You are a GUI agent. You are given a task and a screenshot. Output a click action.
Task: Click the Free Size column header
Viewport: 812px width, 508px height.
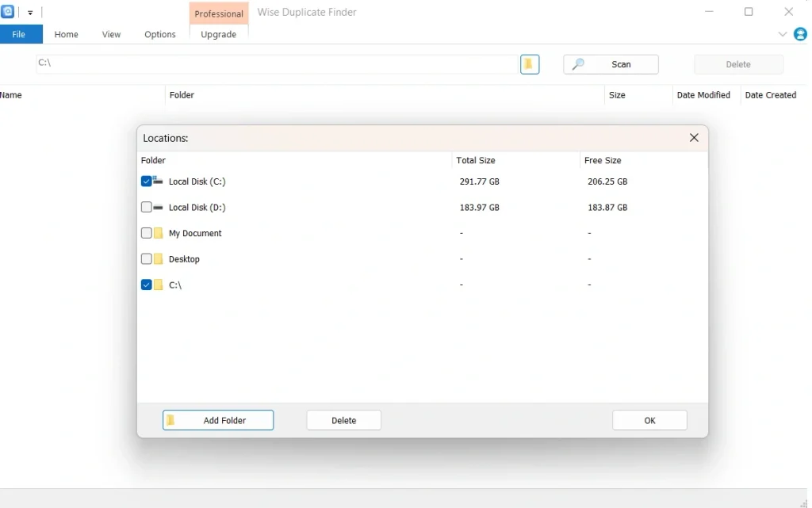(603, 160)
